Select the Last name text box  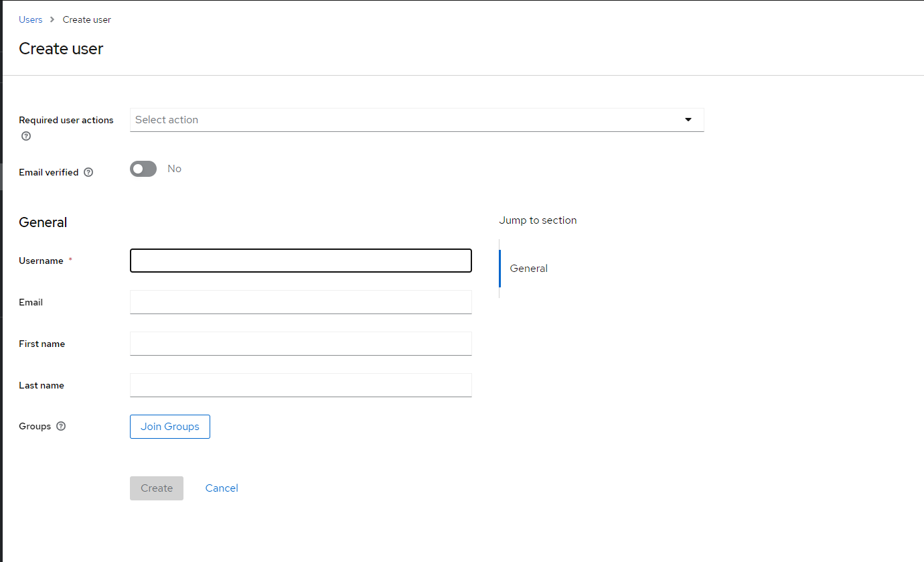301,385
